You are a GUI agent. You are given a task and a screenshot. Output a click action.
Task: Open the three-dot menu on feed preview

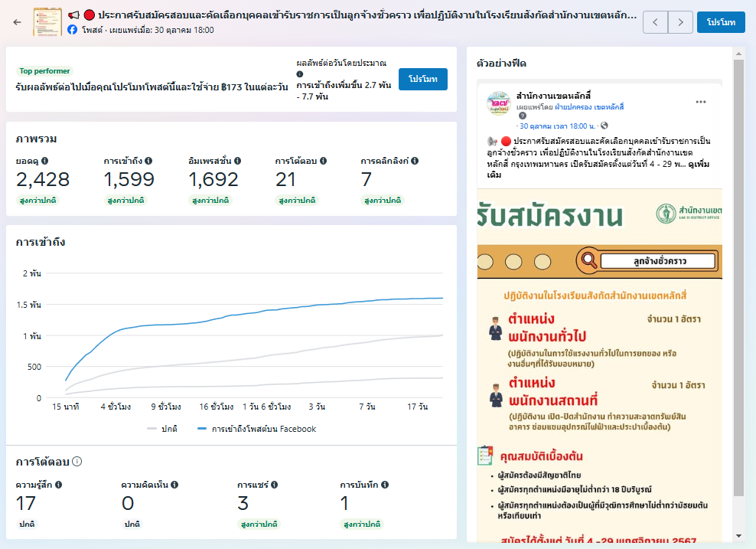pos(701,102)
